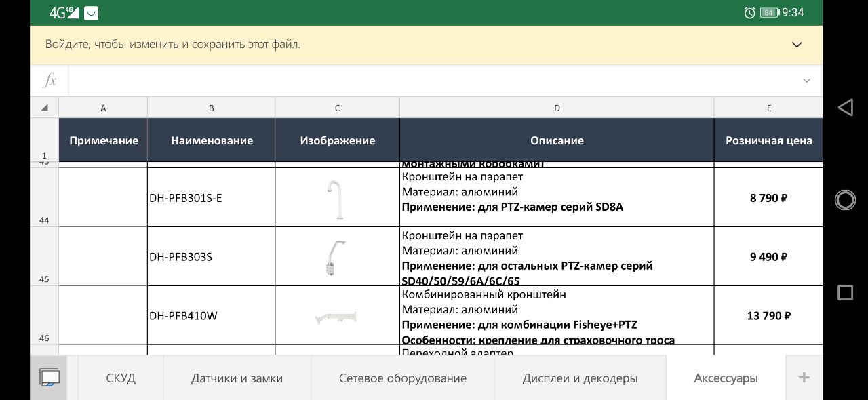The width and height of the screenshot is (868, 400).
Task: Select the DH-PFB301S-E cell
Action: coord(211,197)
